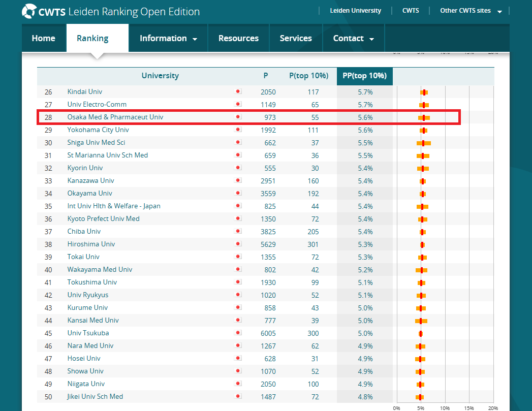
Task: Go to the Home tab
Action: click(x=44, y=38)
